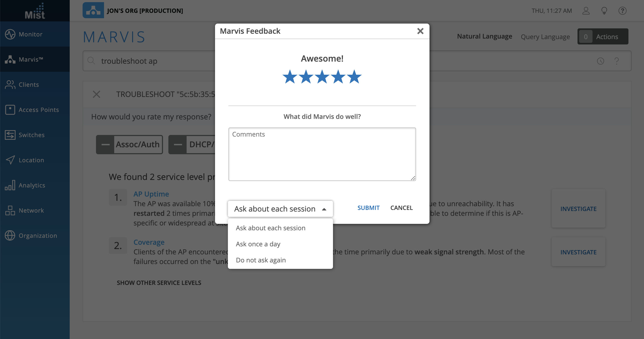The image size is (644, 339).
Task: Close the Marvis Feedback dialog
Action: pos(420,31)
